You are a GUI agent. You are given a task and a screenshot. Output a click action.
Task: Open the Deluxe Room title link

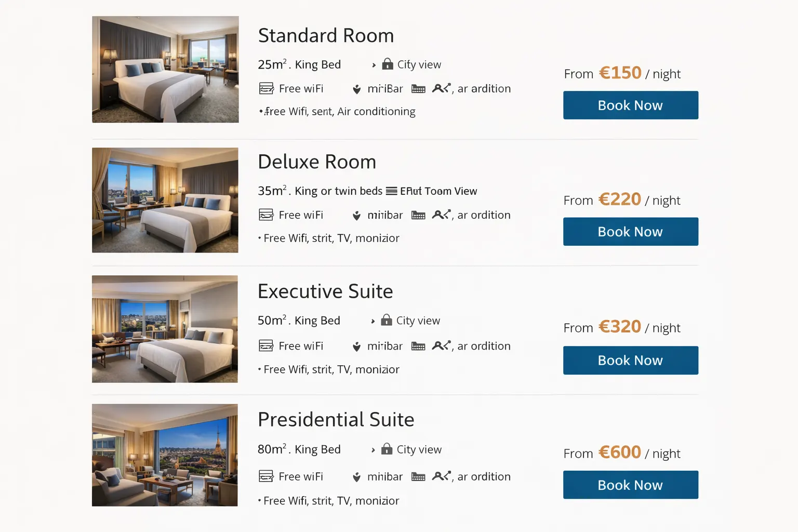click(x=317, y=162)
